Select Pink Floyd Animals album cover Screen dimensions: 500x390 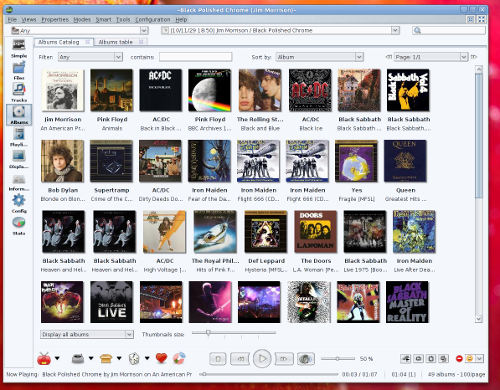[112, 90]
